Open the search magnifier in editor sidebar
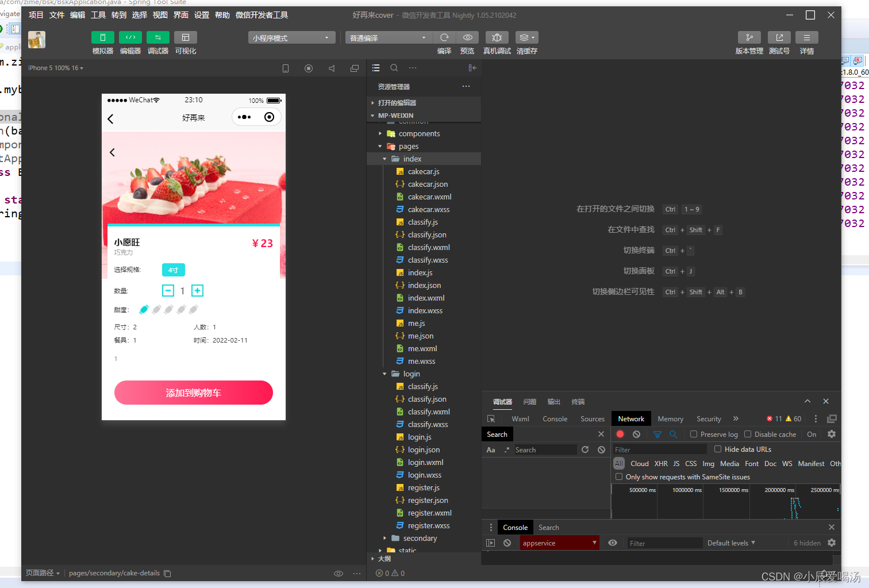Viewport: 869px width, 588px height. coord(394,68)
